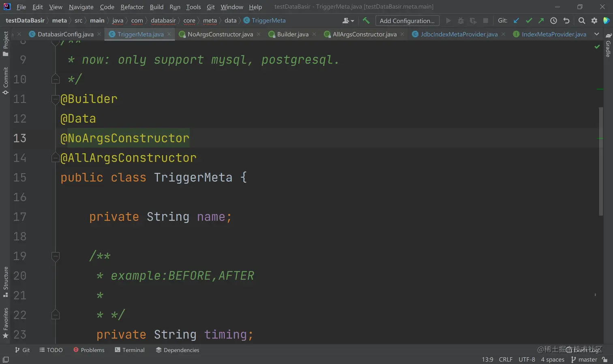Close the DatabasirConfig.java tab

pos(99,34)
